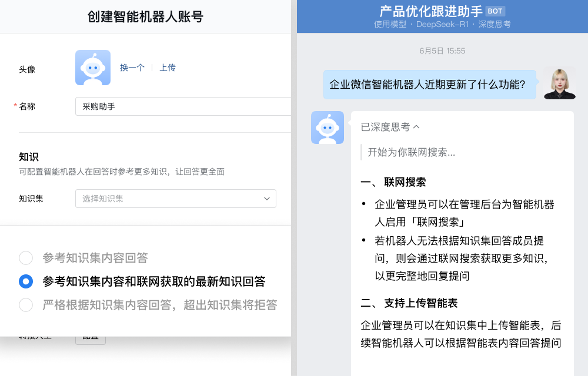Screen dimensions: 588x376
Task: Click the BOT badge next to 产品优化跟进助手
Action: coord(495,11)
